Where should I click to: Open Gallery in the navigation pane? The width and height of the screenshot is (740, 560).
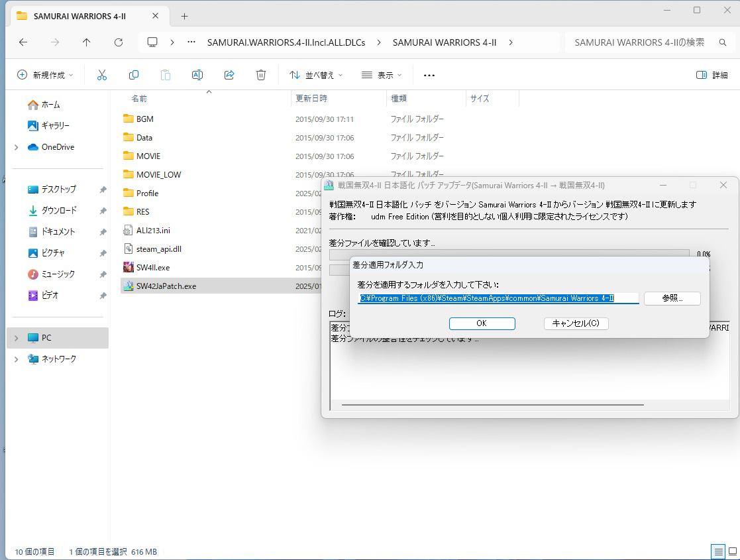(x=48, y=126)
